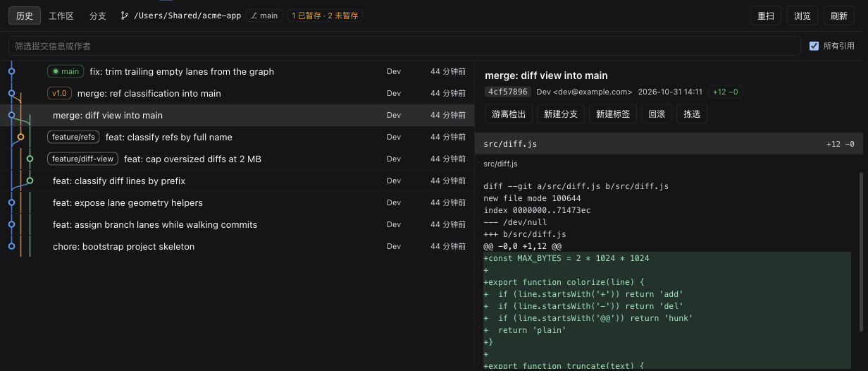Click the 浏览 button
The width and height of the screenshot is (868, 371).
[802, 16]
